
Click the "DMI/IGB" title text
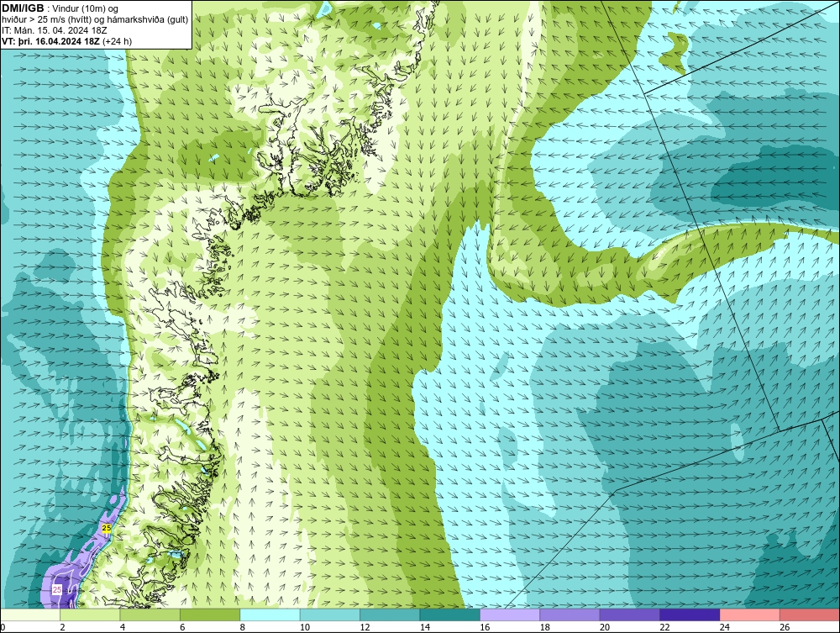23,8
